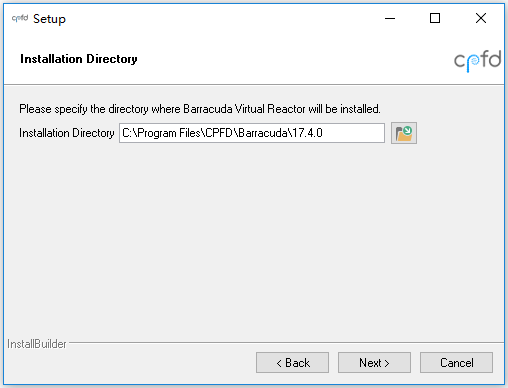Close the Setup window
The height and width of the screenshot is (388, 508).
[481, 18]
